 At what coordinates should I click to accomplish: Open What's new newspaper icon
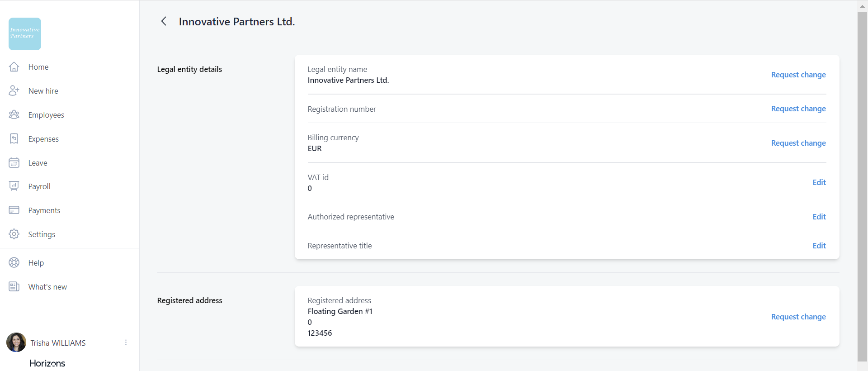[x=14, y=287]
